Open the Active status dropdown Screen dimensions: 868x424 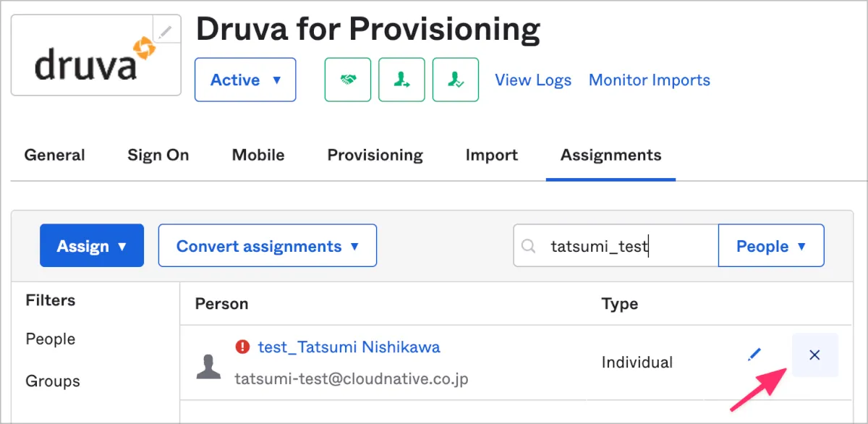[x=245, y=80]
